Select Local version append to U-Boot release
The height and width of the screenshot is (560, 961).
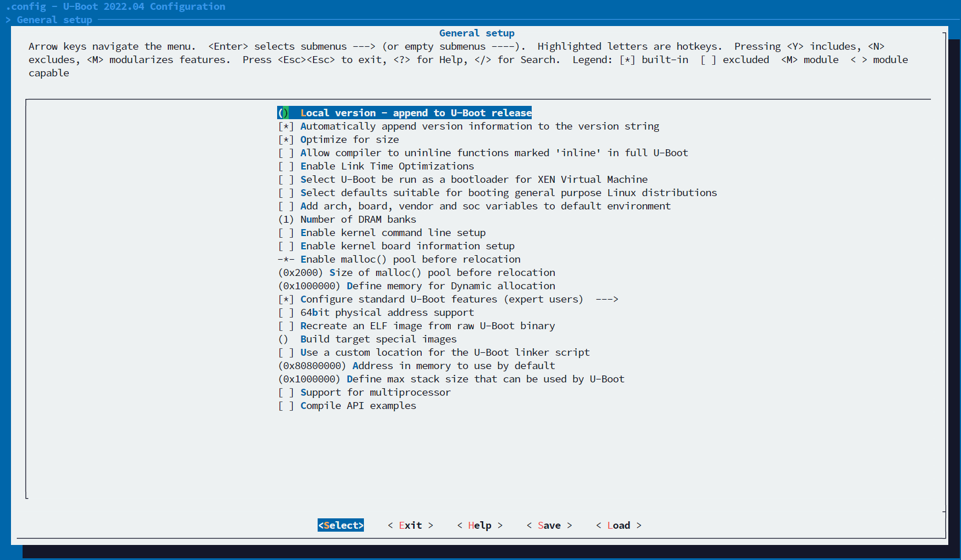404,113
